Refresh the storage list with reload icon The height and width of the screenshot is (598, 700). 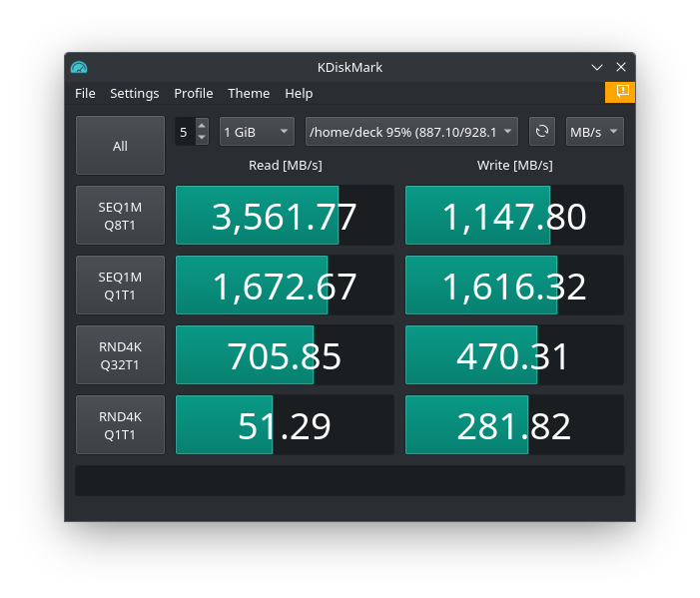point(542,131)
